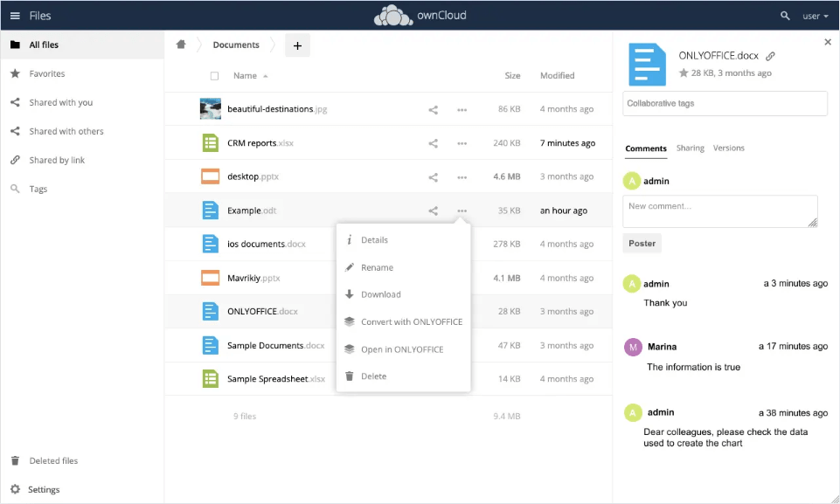The width and height of the screenshot is (840, 504).
Task: Sort files by Size column
Action: pos(512,75)
